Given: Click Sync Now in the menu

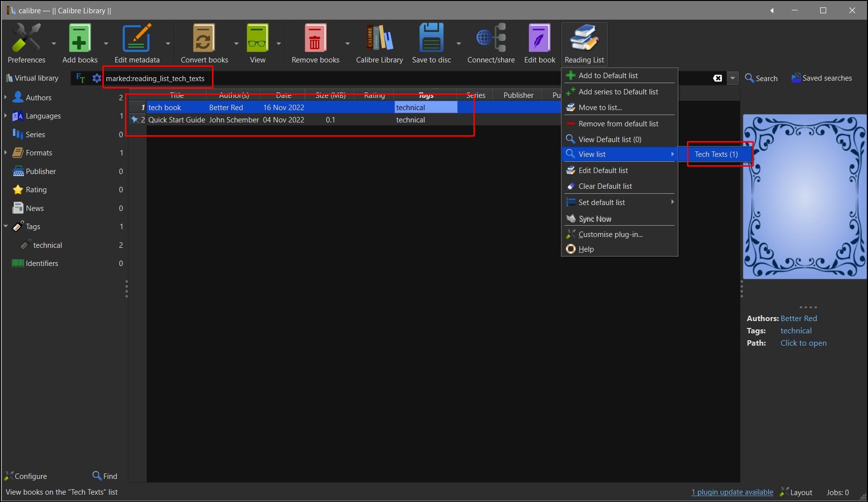Looking at the screenshot, I should (x=620, y=219).
